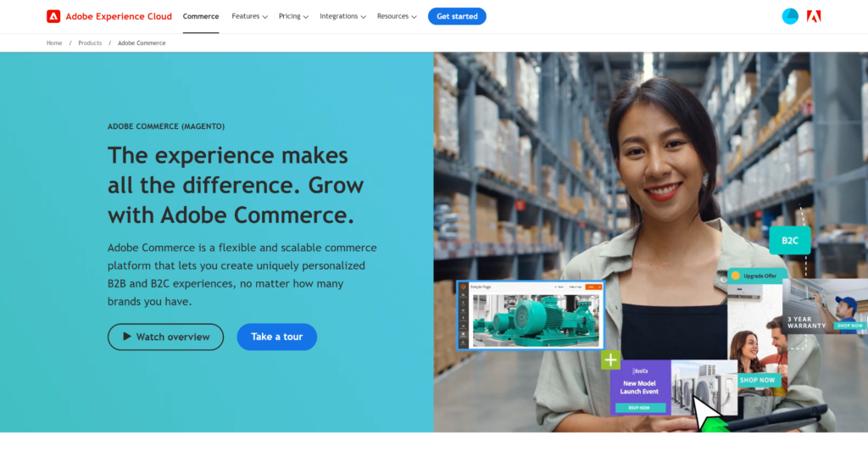
Task: Click the Adobe Experience Cloud text link
Action: click(119, 17)
